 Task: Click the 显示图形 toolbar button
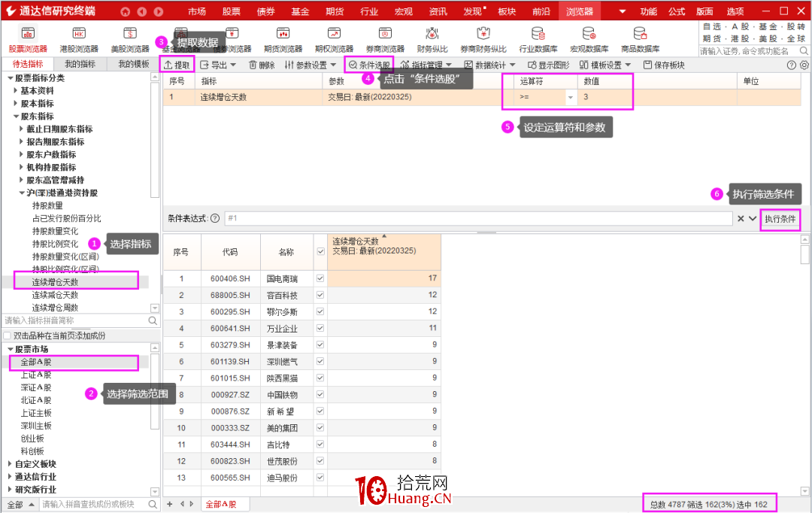548,65
